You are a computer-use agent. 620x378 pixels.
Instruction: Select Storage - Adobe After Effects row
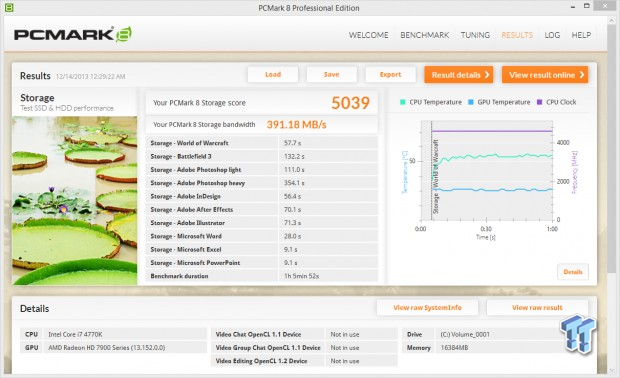click(x=262, y=210)
